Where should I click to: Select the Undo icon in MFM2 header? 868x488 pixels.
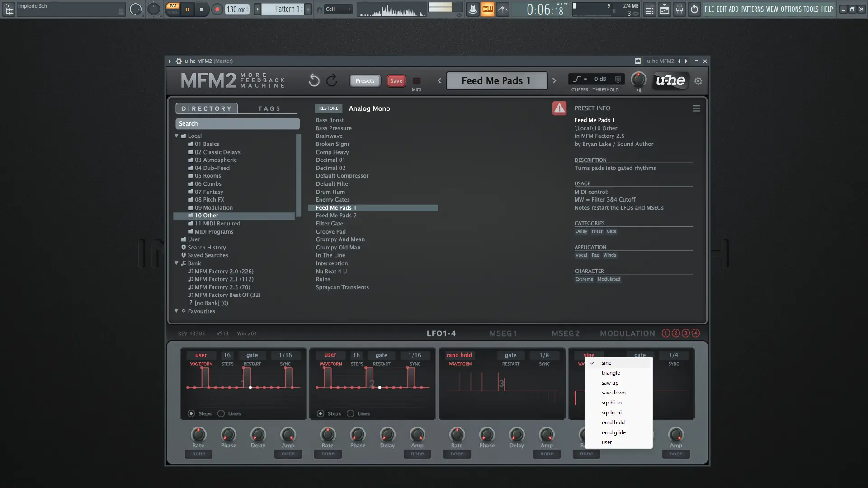(x=314, y=80)
